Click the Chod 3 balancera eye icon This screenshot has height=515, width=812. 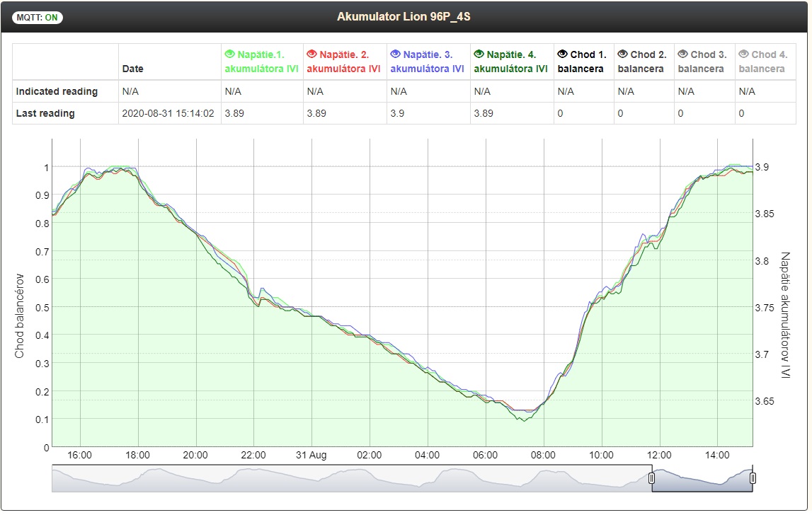pyautogui.click(x=682, y=54)
